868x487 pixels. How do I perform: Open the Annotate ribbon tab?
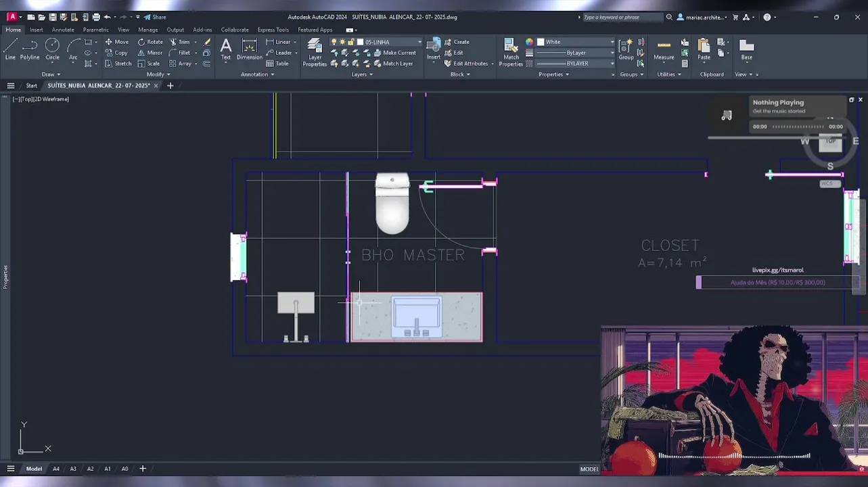(63, 30)
